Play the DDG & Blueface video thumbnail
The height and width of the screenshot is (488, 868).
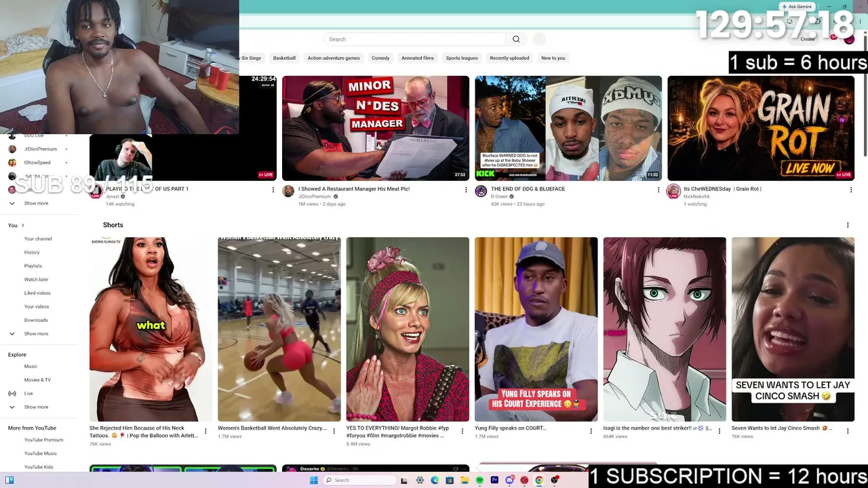pos(568,128)
